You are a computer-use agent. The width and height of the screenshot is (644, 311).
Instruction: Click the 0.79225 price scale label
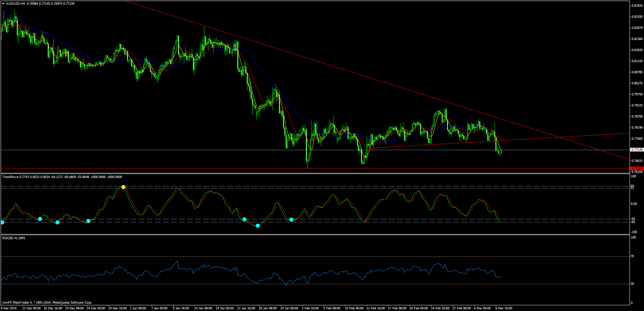[637, 105]
